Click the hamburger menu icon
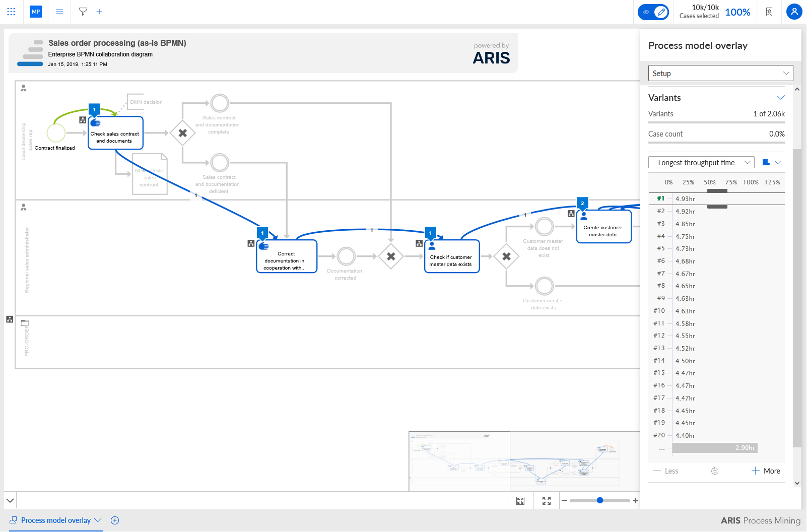Viewport: 807px width, 532px height. [x=59, y=12]
